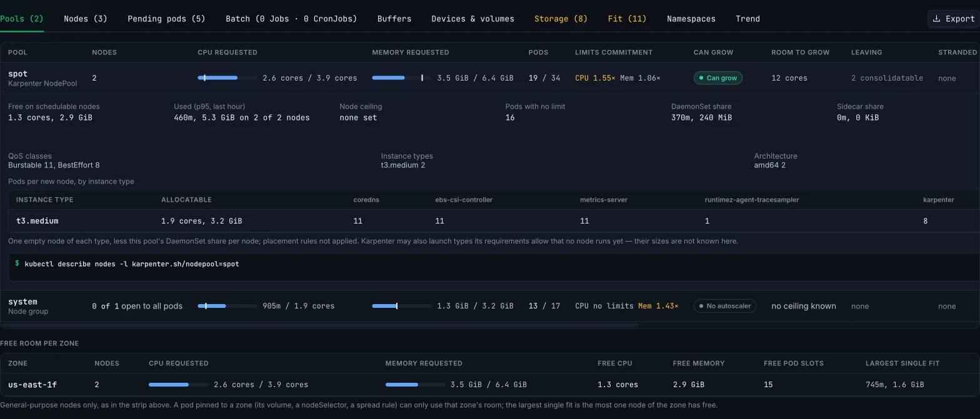Expand the system pool row
The height and width of the screenshot is (419, 980).
point(490,306)
